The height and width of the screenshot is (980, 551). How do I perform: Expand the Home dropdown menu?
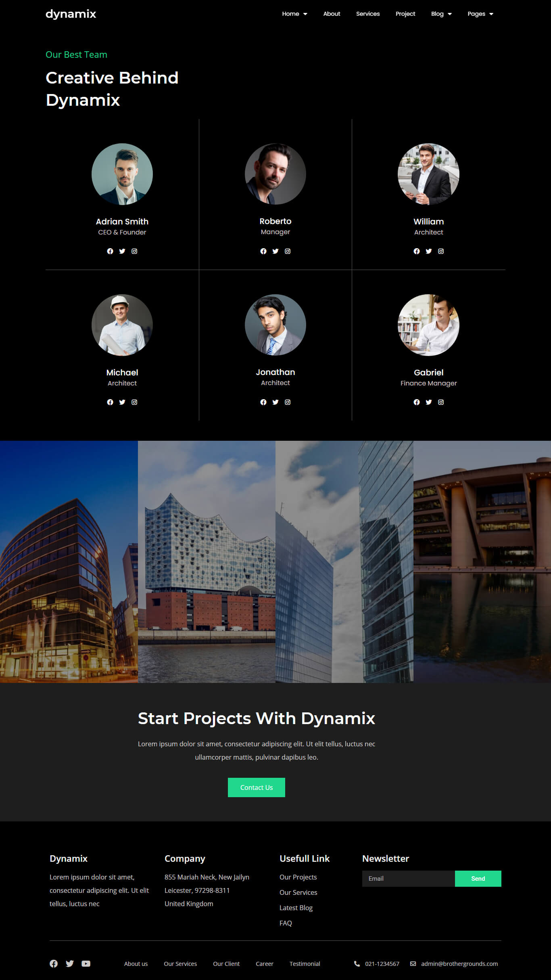pos(294,14)
